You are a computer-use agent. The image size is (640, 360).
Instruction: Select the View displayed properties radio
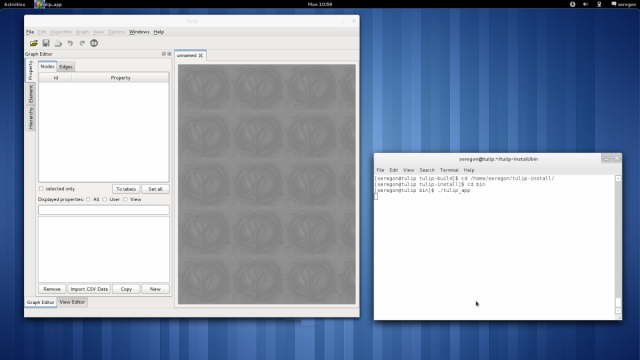pos(125,200)
